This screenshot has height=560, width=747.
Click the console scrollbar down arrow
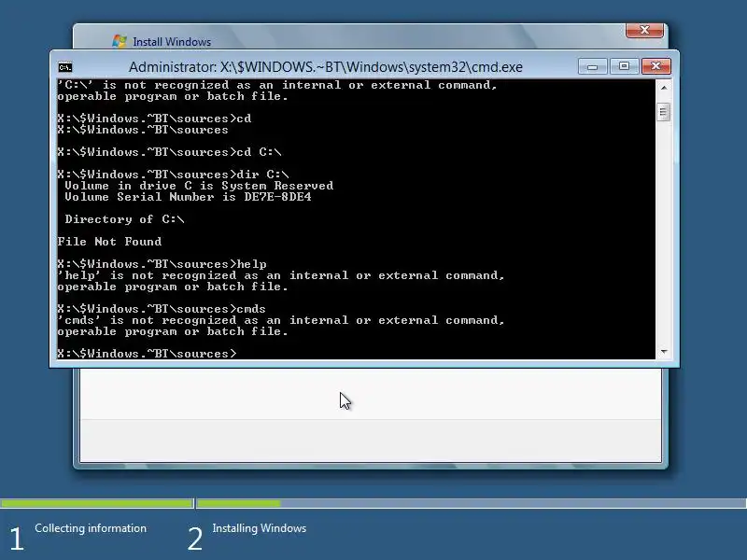(664, 352)
